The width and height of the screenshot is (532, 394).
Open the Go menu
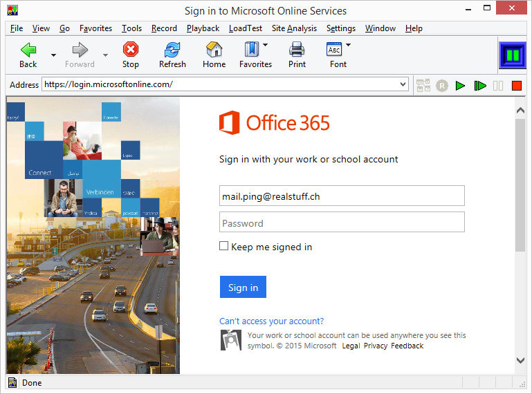[64, 28]
